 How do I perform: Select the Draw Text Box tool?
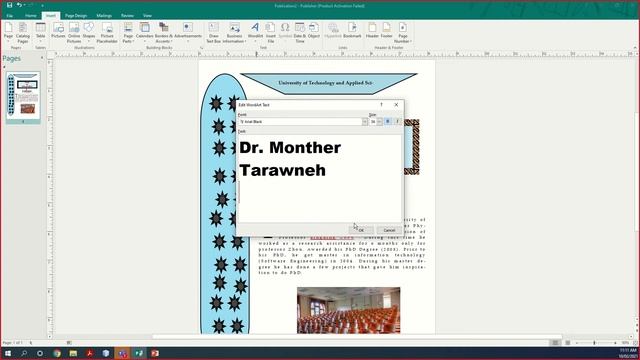click(213, 32)
